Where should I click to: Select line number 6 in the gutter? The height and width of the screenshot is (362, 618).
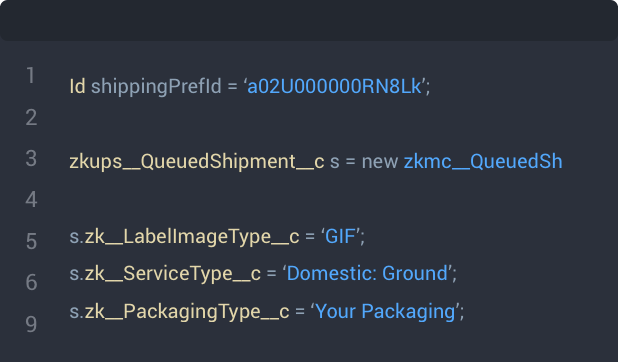click(31, 282)
